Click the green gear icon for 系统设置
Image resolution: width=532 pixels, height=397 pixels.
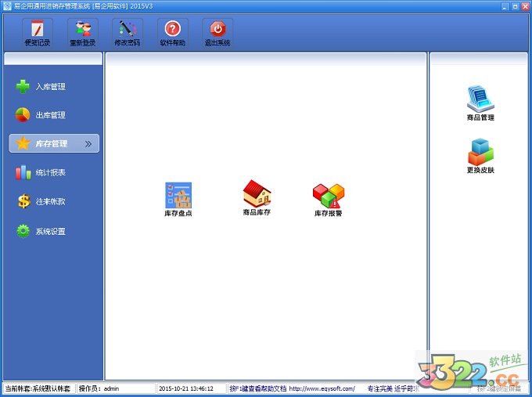23,231
